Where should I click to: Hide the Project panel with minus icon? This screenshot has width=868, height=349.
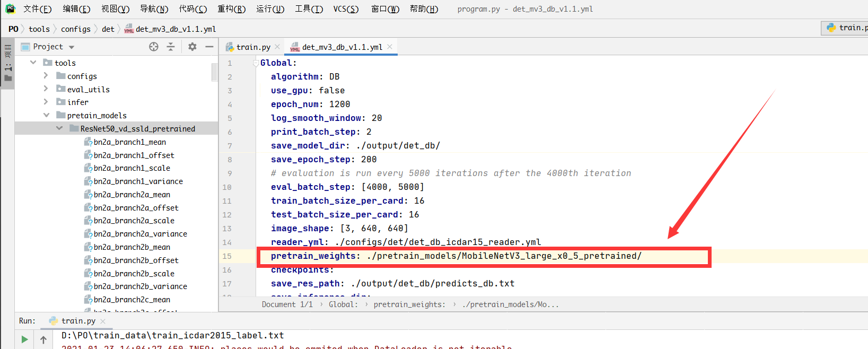click(209, 47)
